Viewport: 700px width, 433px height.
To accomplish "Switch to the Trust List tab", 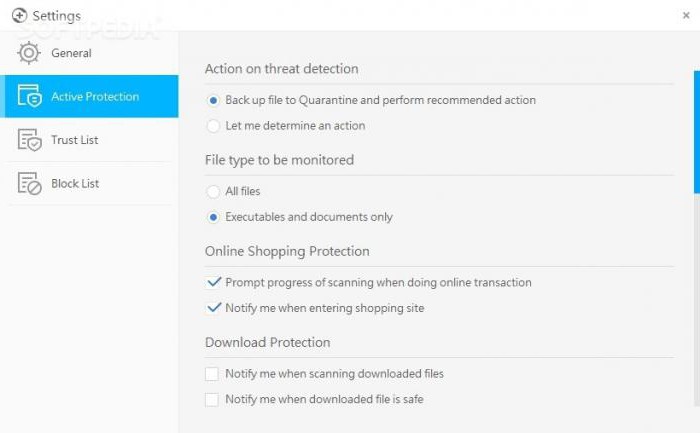I will [75, 140].
